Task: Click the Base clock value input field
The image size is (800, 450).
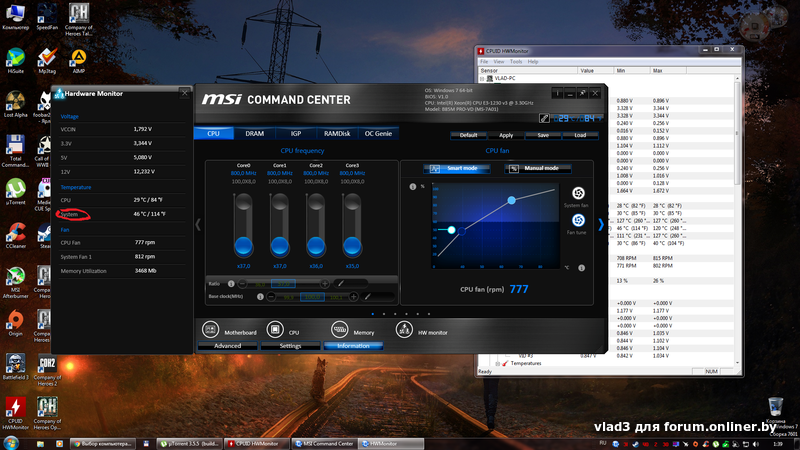Action: click(x=312, y=297)
